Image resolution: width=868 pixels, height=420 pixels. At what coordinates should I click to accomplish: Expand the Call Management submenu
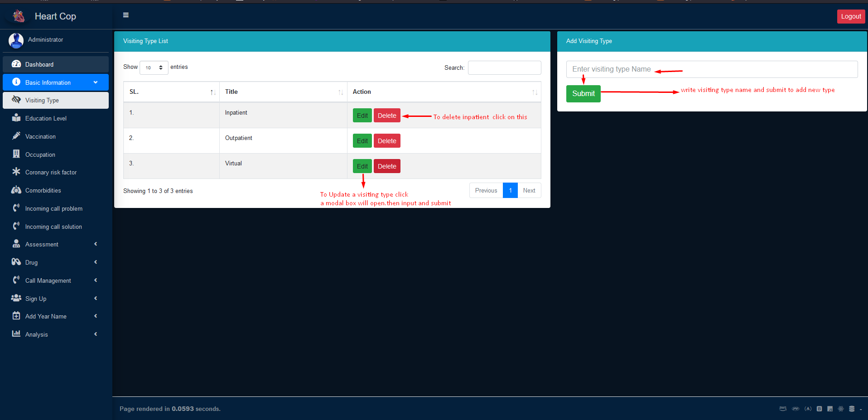click(x=55, y=280)
